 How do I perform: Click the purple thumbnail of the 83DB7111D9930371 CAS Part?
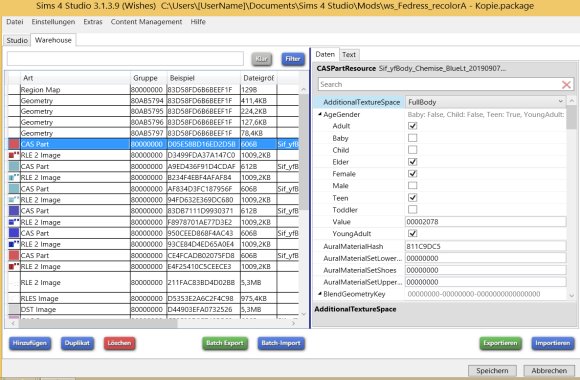tap(14, 211)
